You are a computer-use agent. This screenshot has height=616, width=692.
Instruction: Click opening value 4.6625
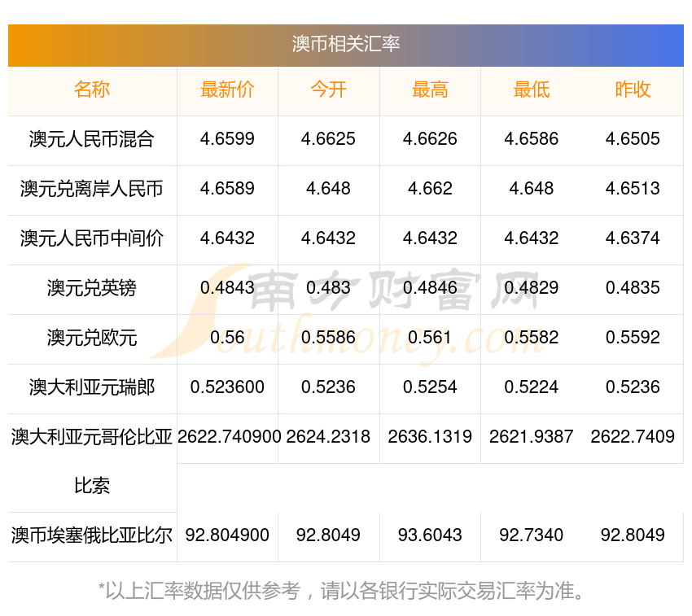328,139
